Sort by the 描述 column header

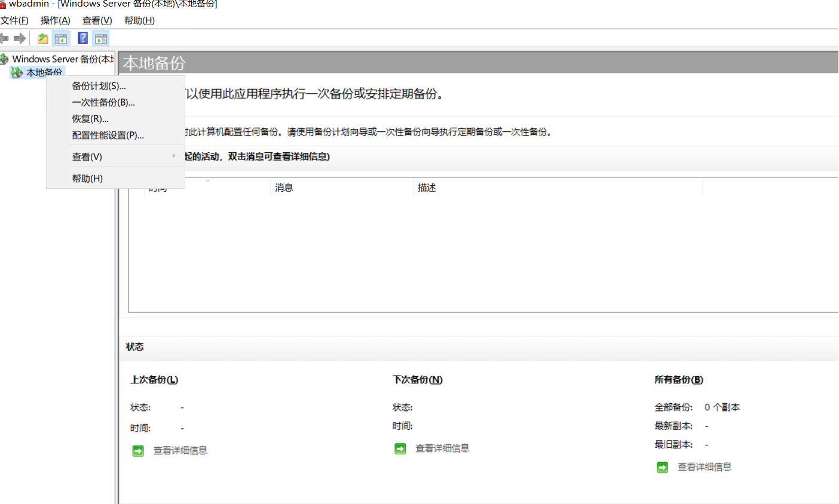427,188
